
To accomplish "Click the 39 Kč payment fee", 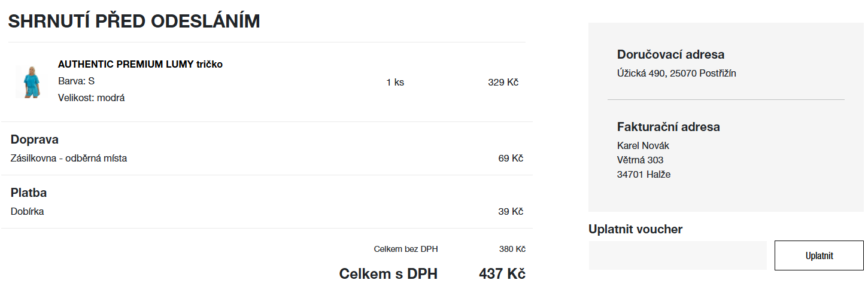I will coord(511,211).
